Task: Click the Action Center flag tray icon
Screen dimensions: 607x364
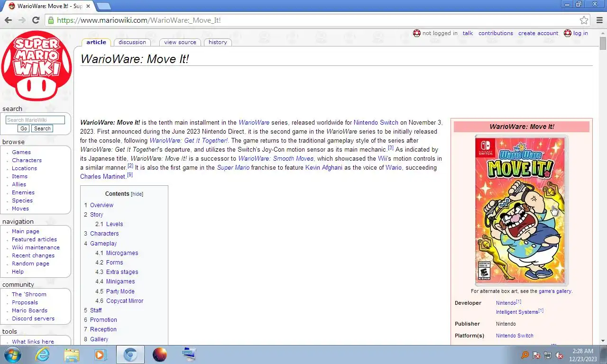Action: 536,355
